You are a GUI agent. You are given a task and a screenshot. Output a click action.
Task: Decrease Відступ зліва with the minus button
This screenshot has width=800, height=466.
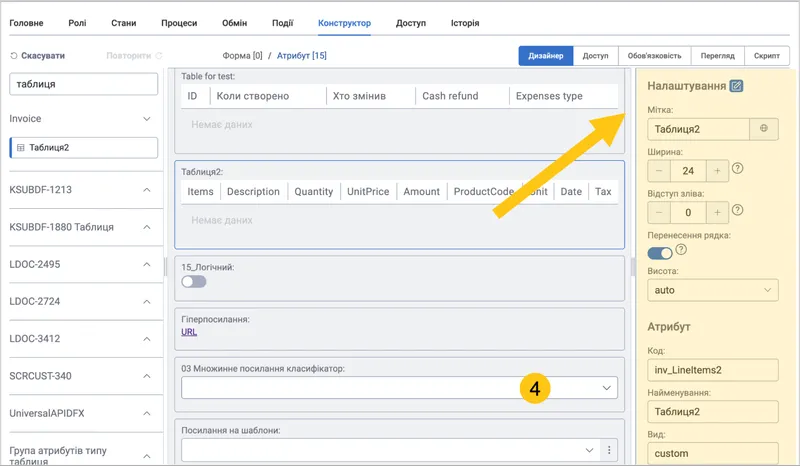point(659,212)
